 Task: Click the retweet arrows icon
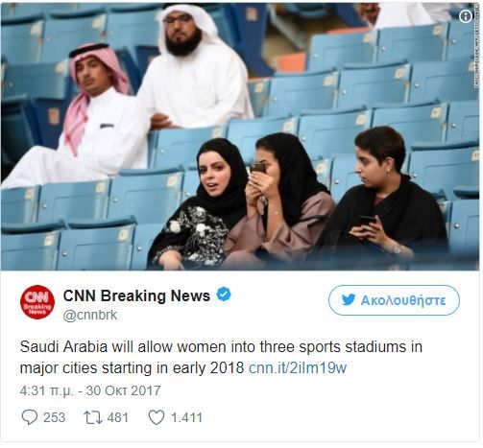pyautogui.click(x=92, y=417)
